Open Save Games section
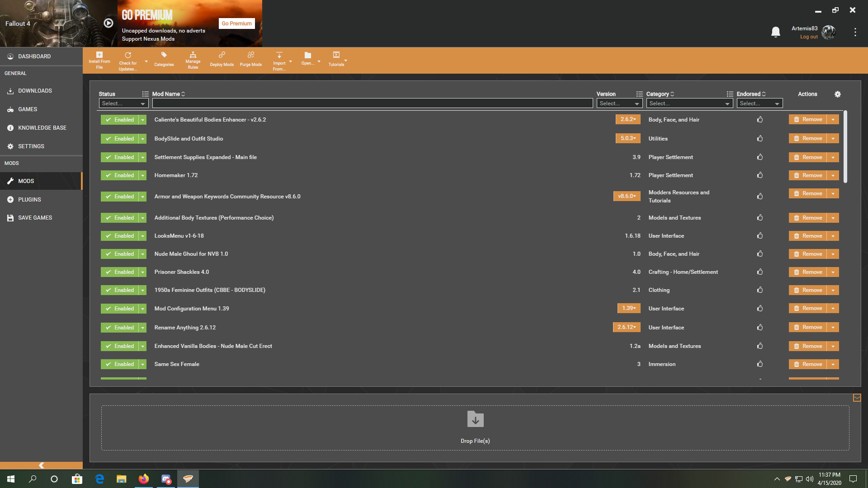The width and height of the screenshot is (868, 488). (x=41, y=218)
